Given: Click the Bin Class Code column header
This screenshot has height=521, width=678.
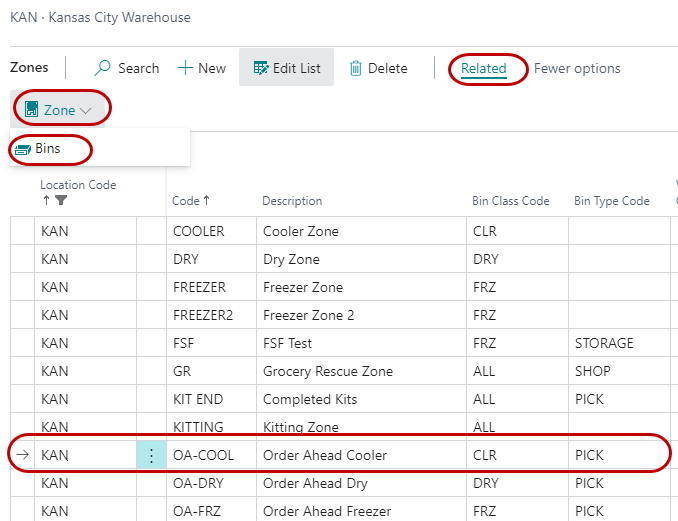Looking at the screenshot, I should click(510, 201).
